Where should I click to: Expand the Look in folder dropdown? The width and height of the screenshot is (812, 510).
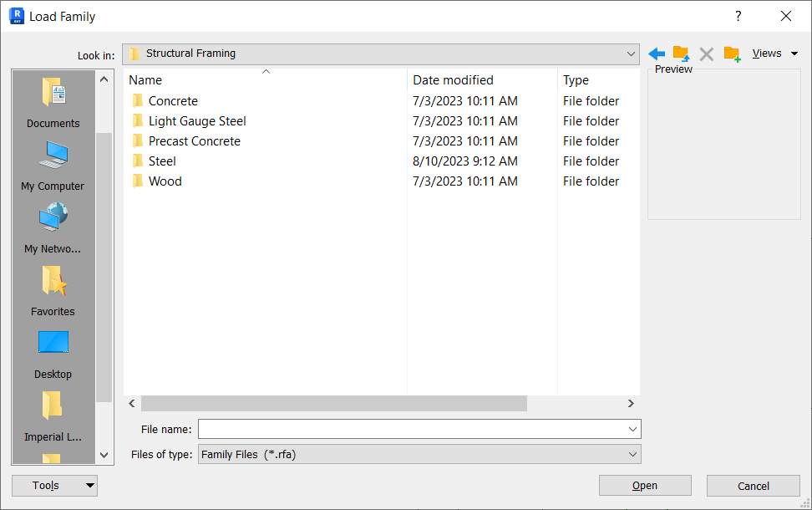631,54
